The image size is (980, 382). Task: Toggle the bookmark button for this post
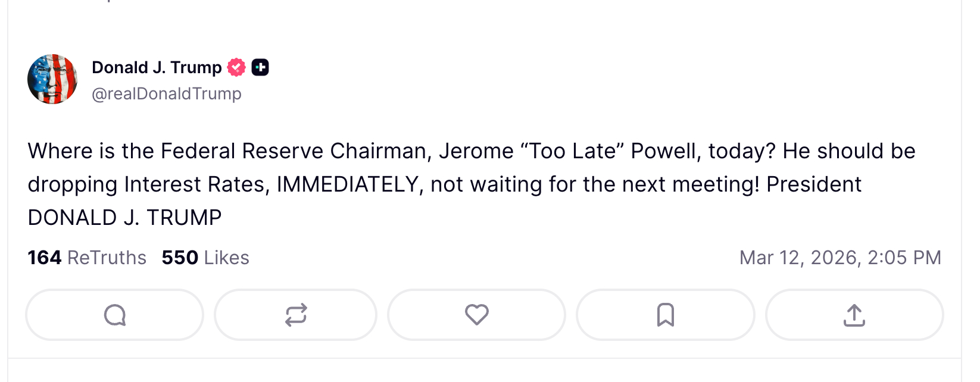point(665,315)
